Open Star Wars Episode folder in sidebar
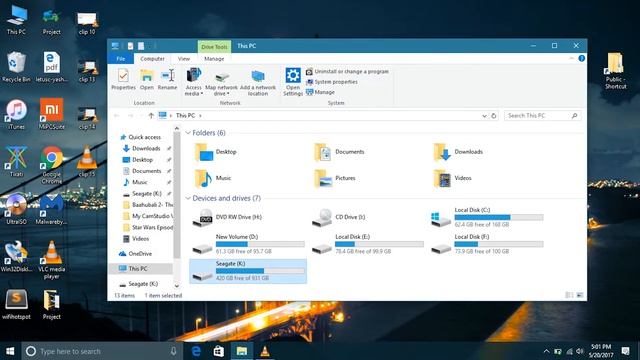Screen dimensions: 640x360 coord(148,227)
